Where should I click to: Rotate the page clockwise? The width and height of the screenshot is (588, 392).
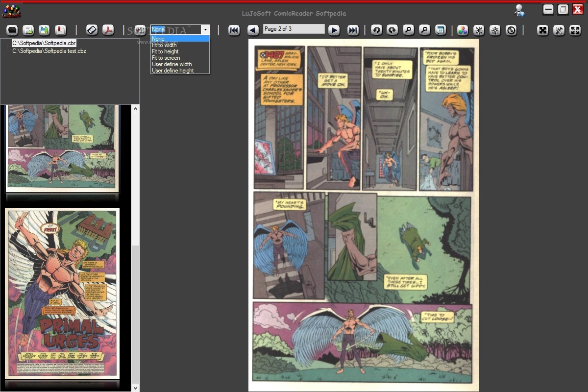(392, 30)
